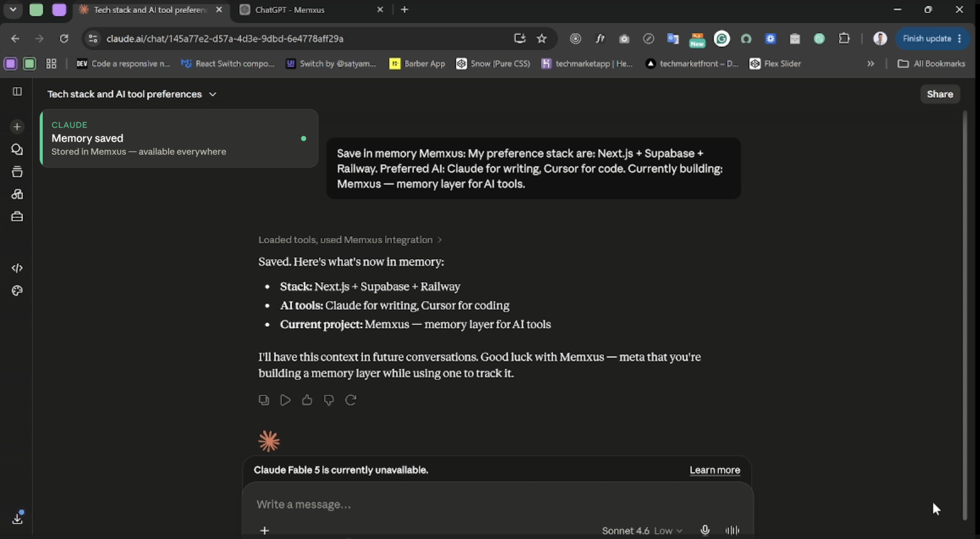Open the apps grid icon in bookmarks bar
The image size is (980, 539).
click(51, 64)
